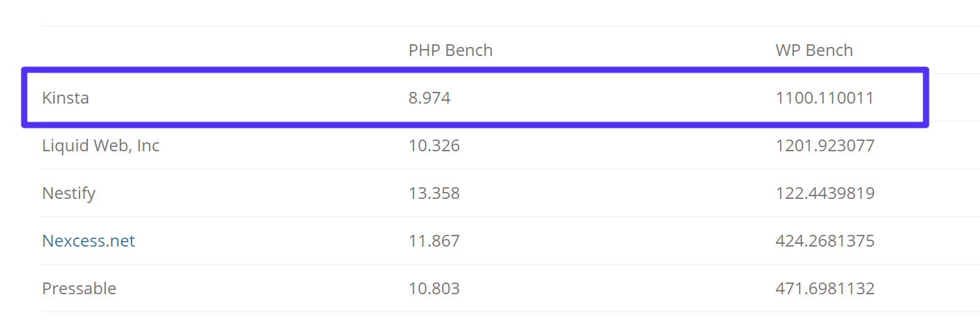This screenshot has width=980, height=335.
Task: Open the Nexcess.net link
Action: click(89, 241)
